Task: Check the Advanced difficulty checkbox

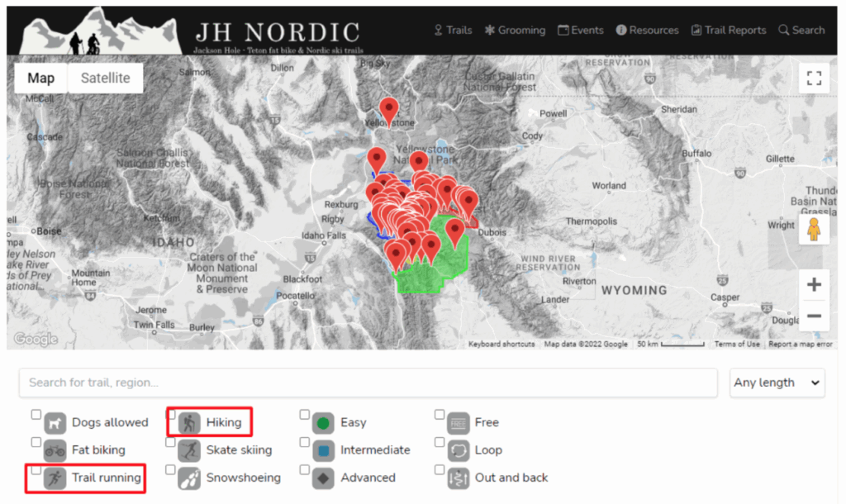Action: point(305,469)
